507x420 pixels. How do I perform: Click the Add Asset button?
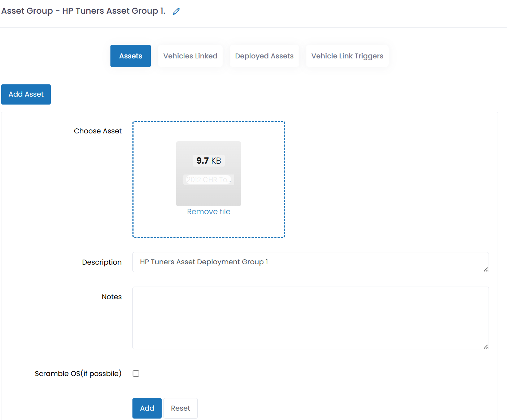point(26,94)
